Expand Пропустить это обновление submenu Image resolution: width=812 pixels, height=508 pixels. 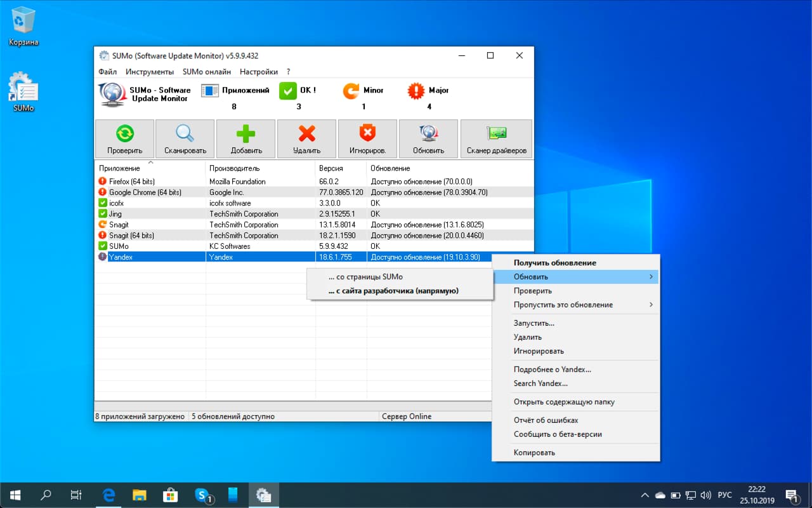[x=576, y=305]
